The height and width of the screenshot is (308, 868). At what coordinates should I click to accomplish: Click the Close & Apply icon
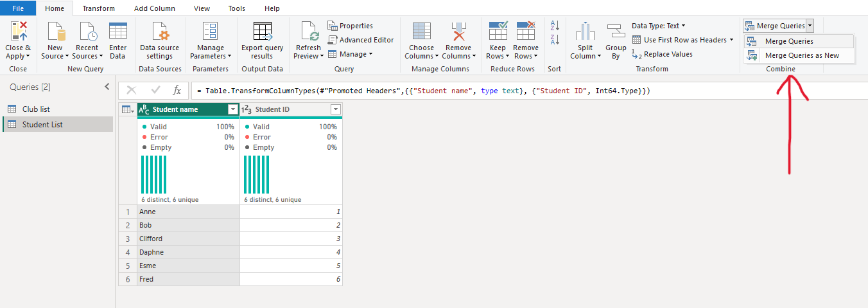coord(18,32)
